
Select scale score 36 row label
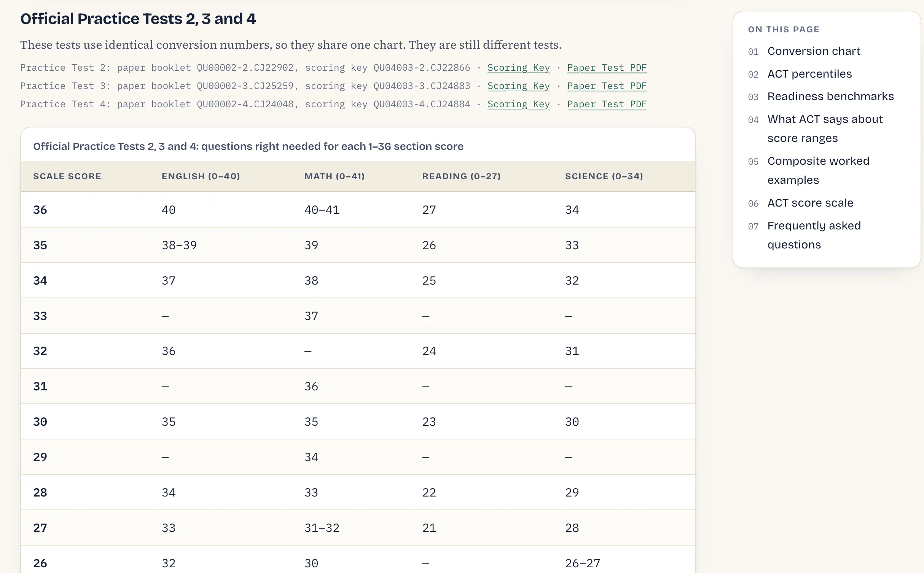(40, 210)
